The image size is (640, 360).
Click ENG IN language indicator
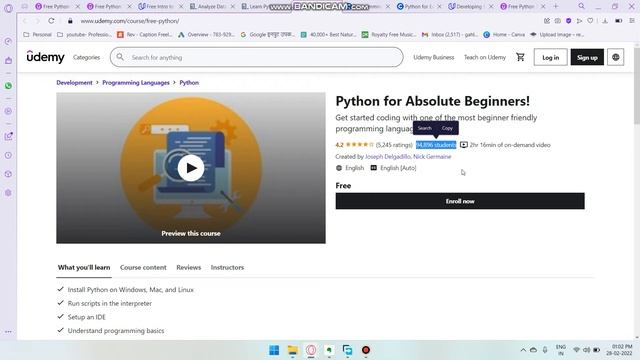click(x=561, y=350)
